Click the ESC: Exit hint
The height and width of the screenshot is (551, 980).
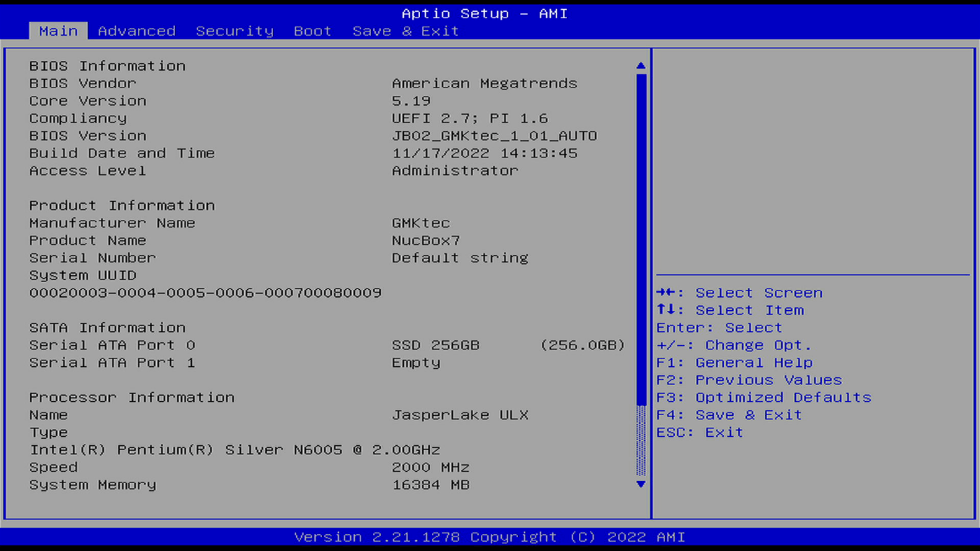(x=699, y=433)
